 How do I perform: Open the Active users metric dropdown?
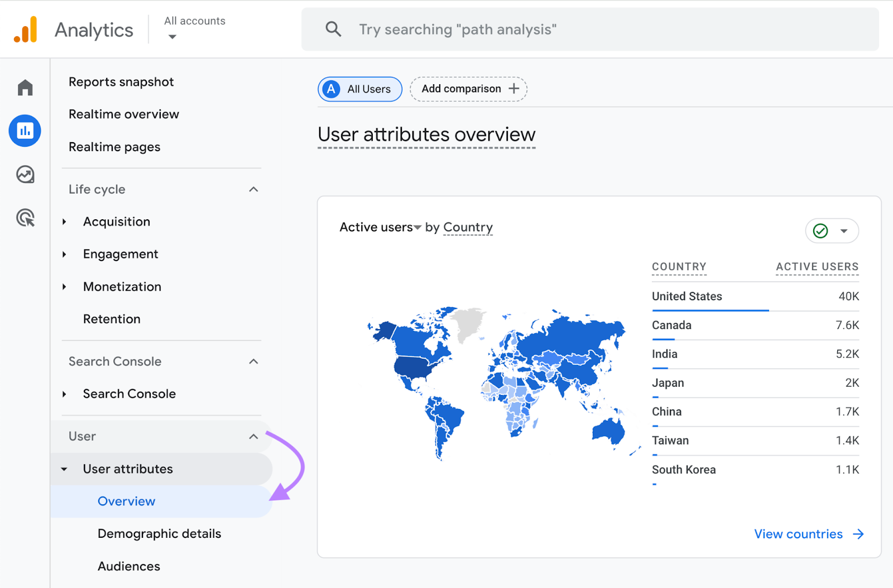tap(418, 227)
